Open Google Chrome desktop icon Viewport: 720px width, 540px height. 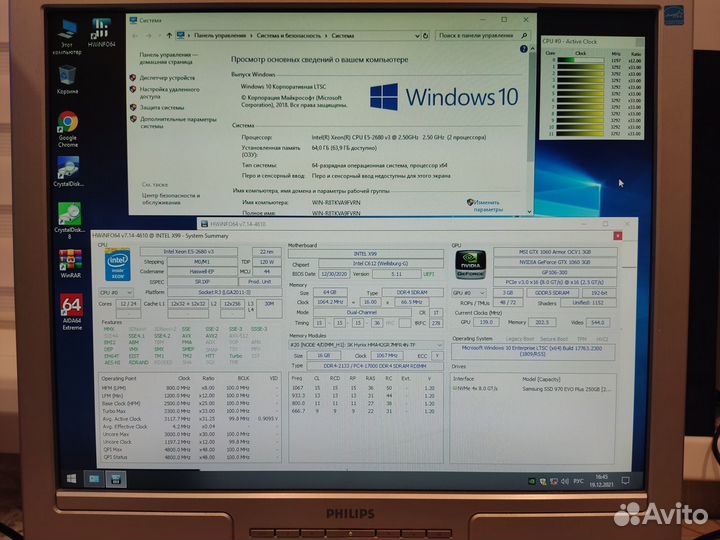pos(67,127)
